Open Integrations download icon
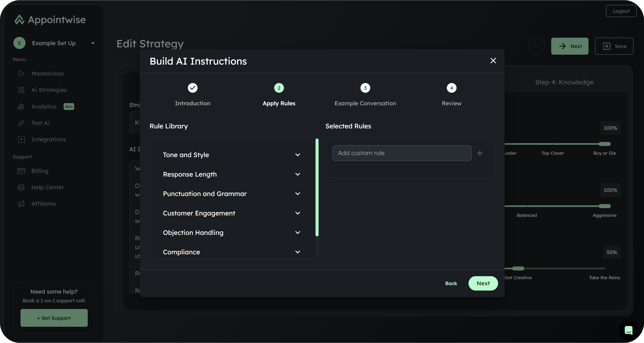The width and height of the screenshot is (644, 343). [21, 139]
